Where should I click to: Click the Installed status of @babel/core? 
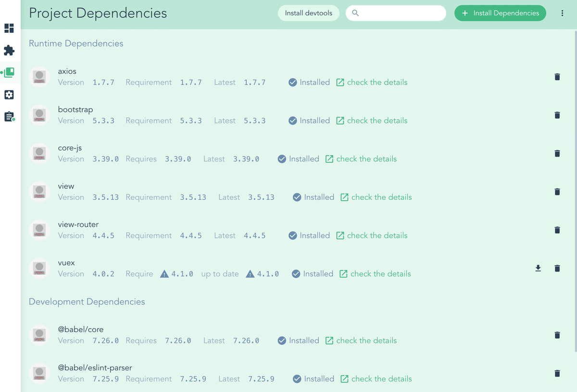(x=299, y=341)
